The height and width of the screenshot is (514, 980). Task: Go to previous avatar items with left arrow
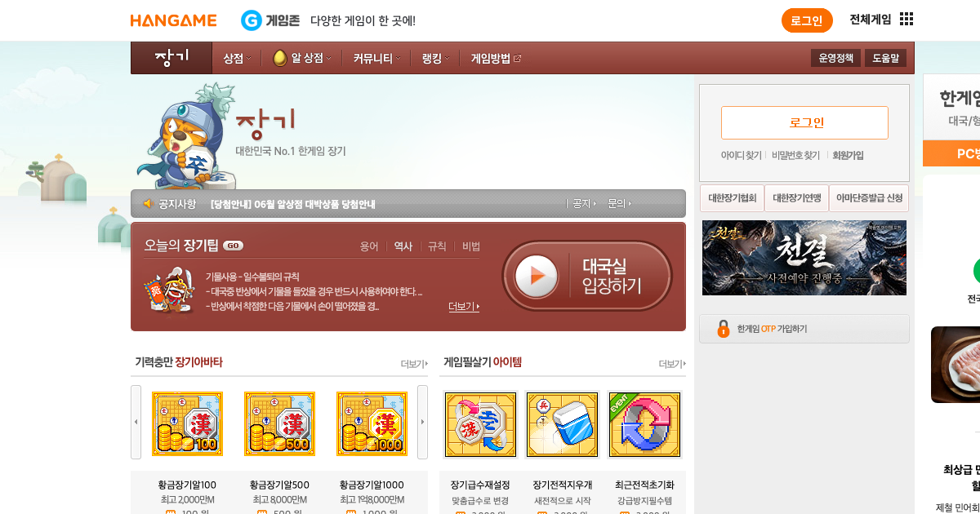pyautogui.click(x=136, y=422)
